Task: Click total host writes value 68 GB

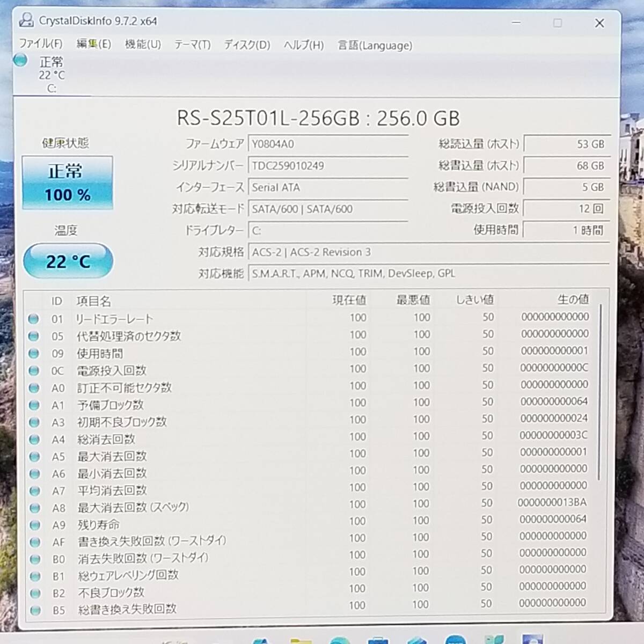Action: (567, 165)
